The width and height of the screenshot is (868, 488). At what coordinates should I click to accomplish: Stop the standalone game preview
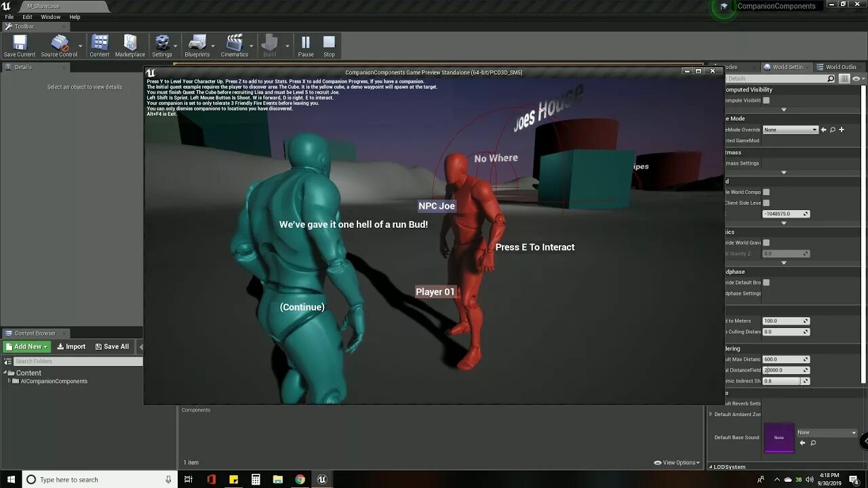(329, 43)
